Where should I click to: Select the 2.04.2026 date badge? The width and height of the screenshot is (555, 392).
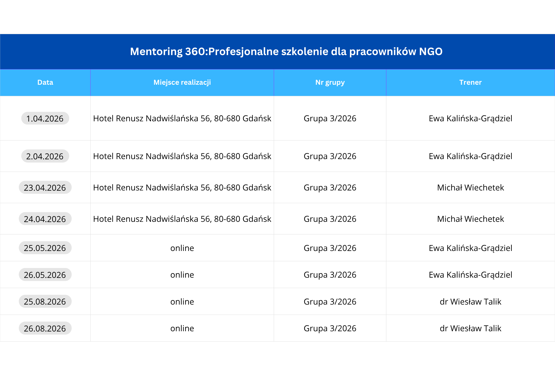point(45,156)
